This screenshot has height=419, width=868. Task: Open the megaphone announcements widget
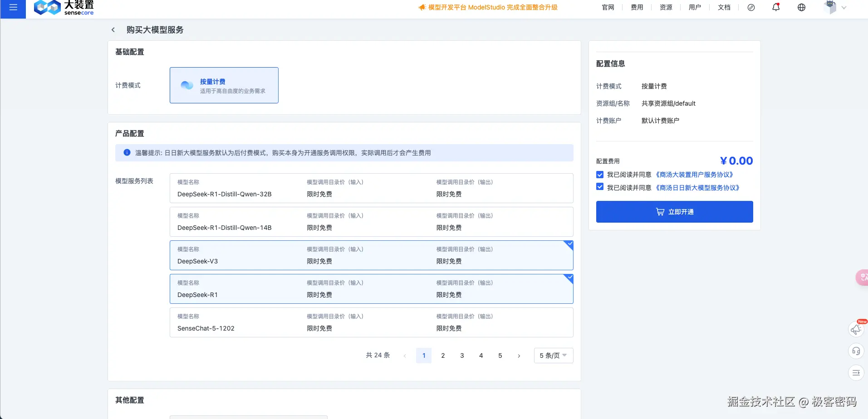856,329
